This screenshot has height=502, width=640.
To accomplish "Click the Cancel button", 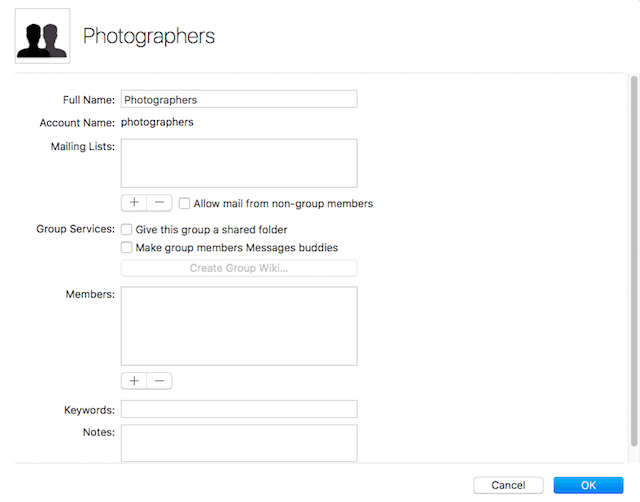I will click(508, 485).
